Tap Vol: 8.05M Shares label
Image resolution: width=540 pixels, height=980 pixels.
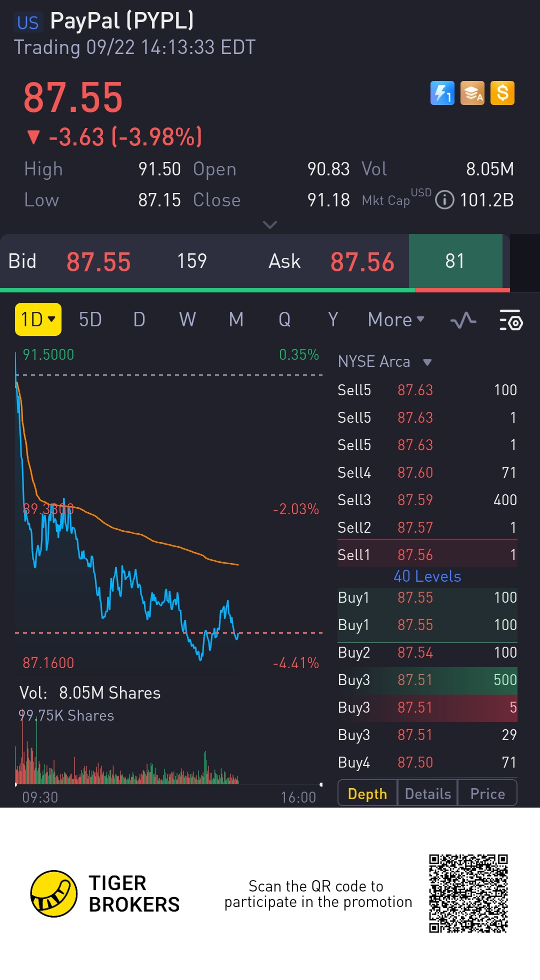pyautogui.click(x=90, y=693)
